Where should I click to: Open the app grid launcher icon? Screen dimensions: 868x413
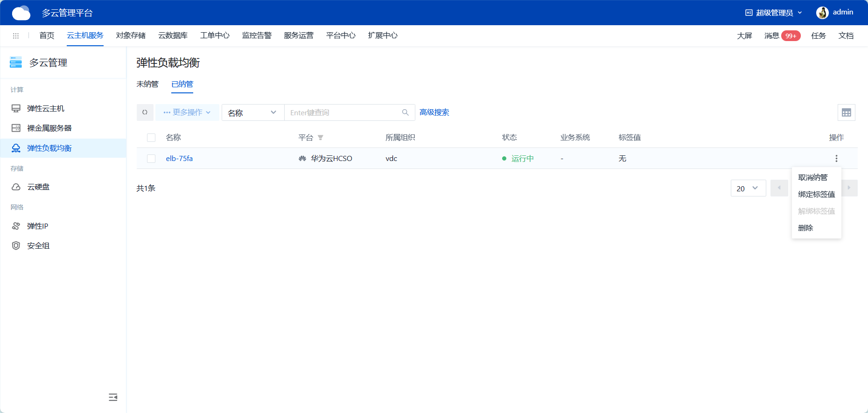pyautogui.click(x=16, y=35)
